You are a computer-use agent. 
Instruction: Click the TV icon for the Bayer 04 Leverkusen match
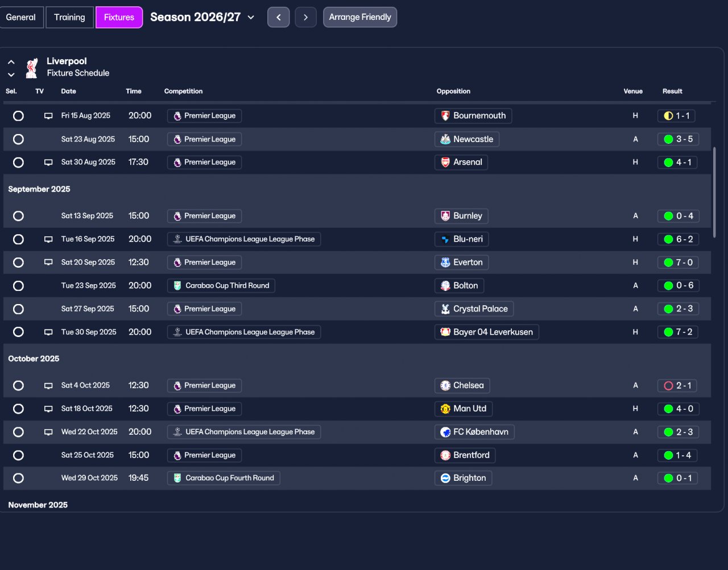tap(48, 332)
